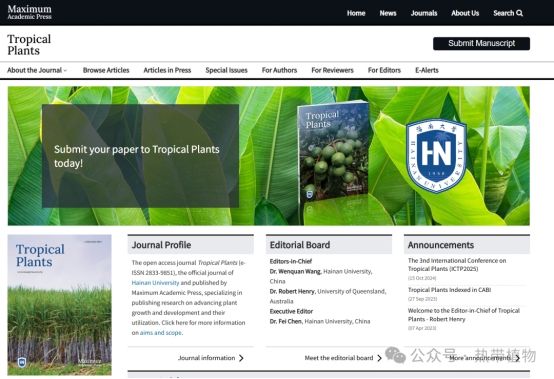Click the Submit Manuscript button

(481, 43)
